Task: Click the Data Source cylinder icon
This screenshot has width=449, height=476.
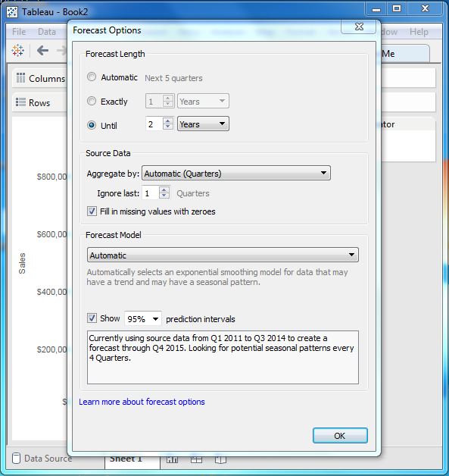Action: click(17, 458)
